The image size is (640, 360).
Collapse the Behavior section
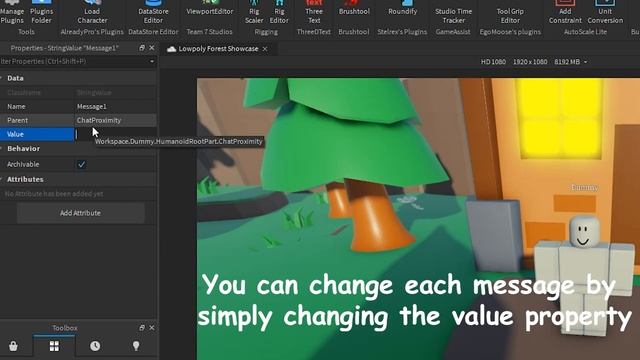1,149
